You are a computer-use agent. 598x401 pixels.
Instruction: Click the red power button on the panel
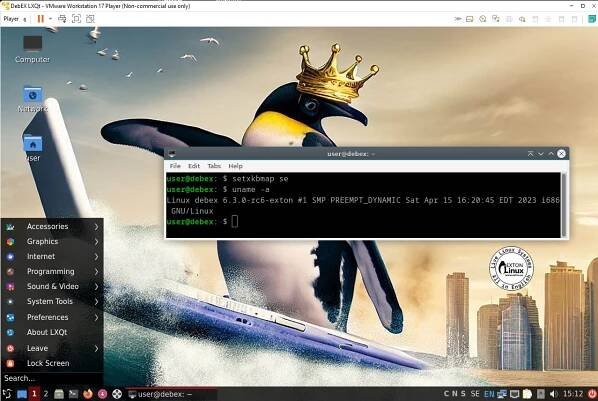pyautogui.click(x=592, y=394)
